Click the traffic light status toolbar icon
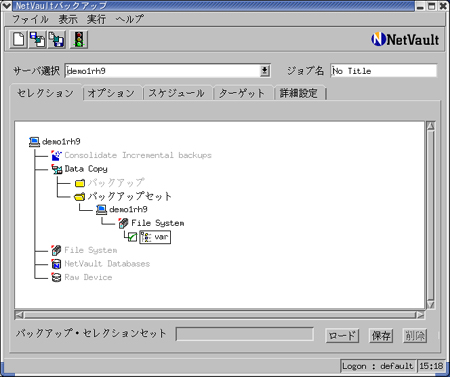450x377 pixels. tap(79, 40)
